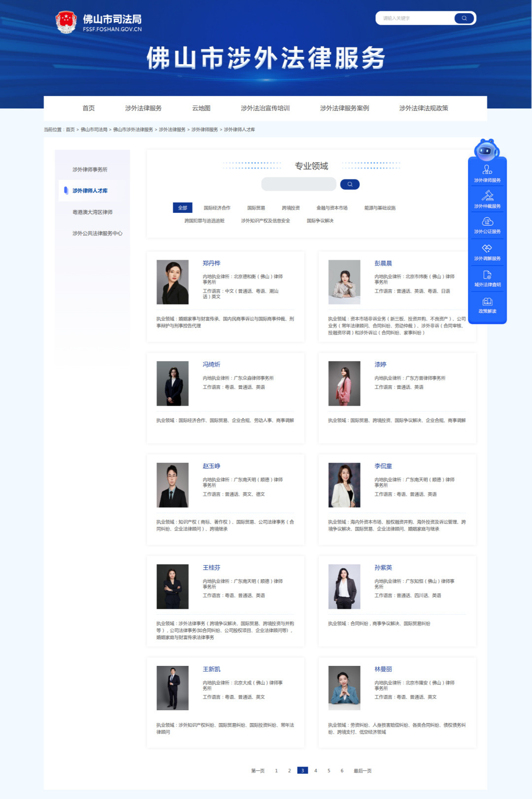Go to page 4 of results
This screenshot has width=532, height=799.
pyautogui.click(x=316, y=771)
